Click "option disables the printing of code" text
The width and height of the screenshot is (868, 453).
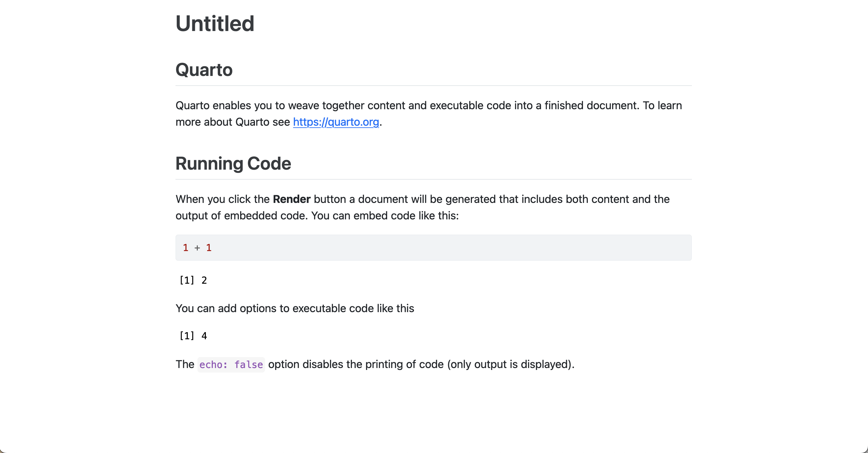[355, 364]
